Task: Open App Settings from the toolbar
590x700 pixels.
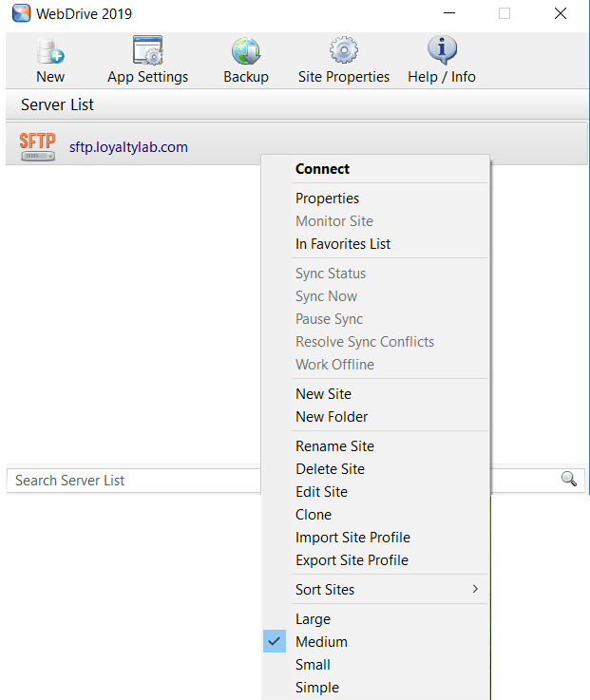Action: 148,51
